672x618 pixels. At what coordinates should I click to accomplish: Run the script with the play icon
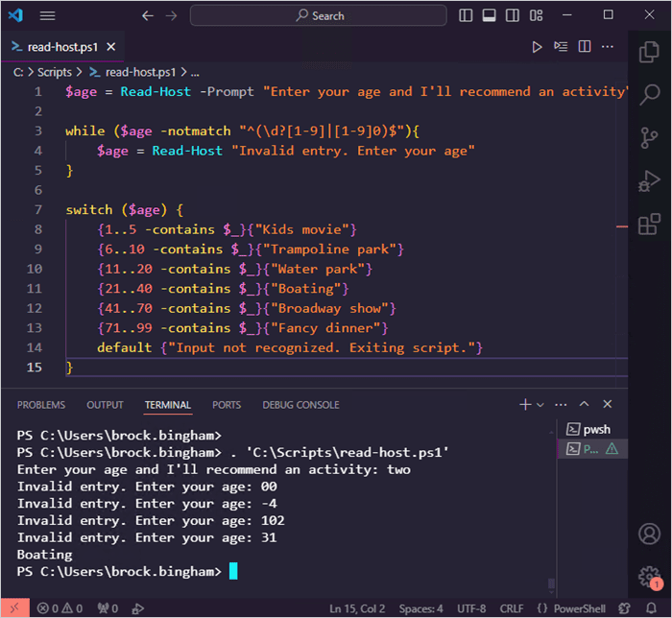[537, 47]
